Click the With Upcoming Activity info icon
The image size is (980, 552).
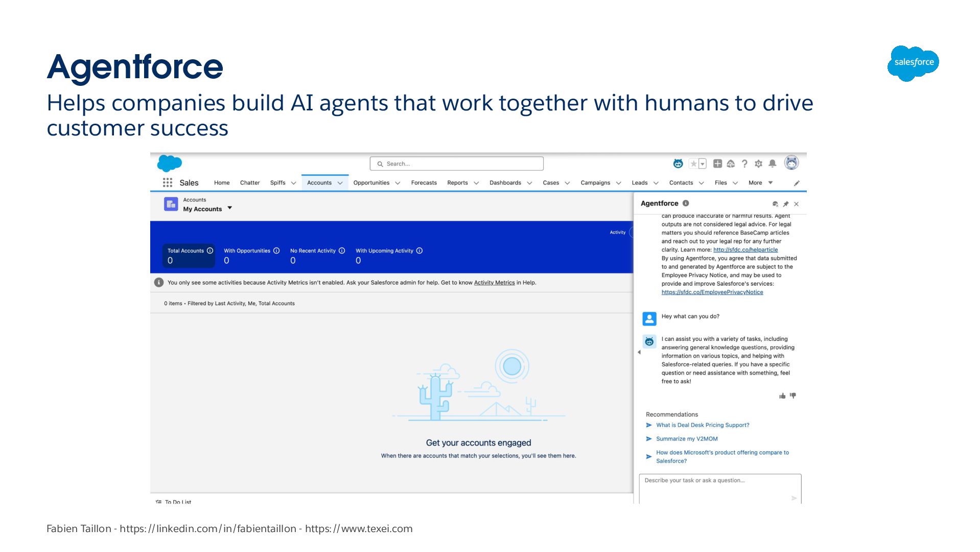(419, 250)
